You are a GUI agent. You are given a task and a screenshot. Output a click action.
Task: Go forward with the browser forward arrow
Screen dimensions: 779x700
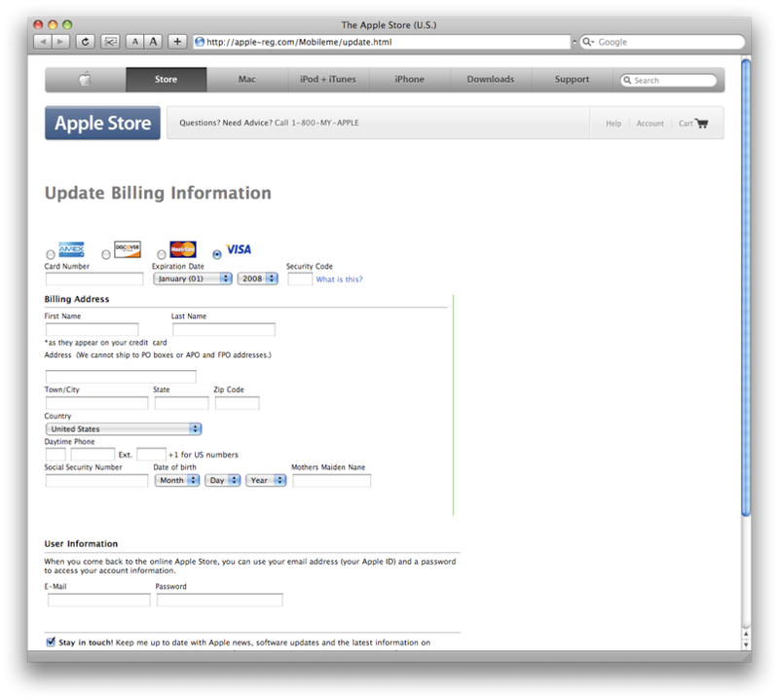[x=60, y=42]
